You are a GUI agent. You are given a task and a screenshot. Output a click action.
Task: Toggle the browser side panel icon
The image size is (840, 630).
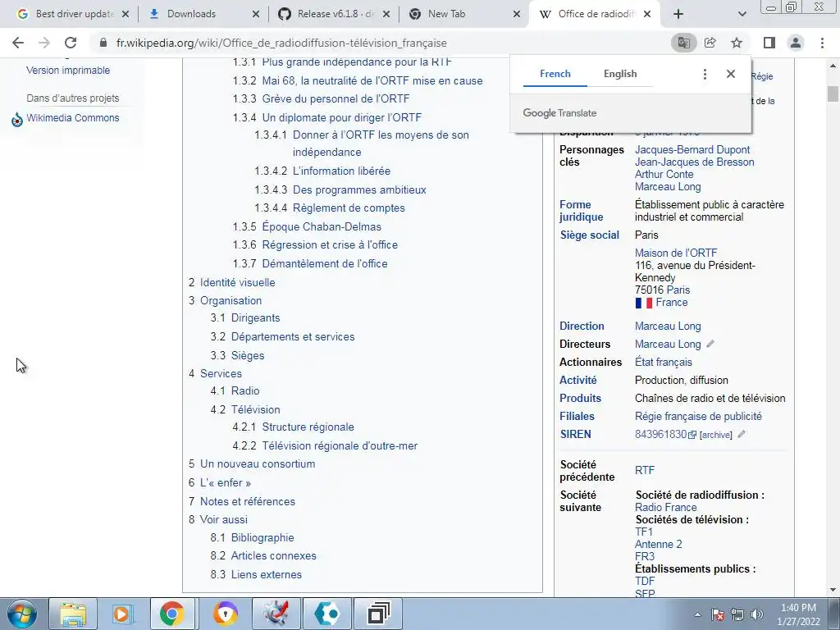[x=769, y=43]
